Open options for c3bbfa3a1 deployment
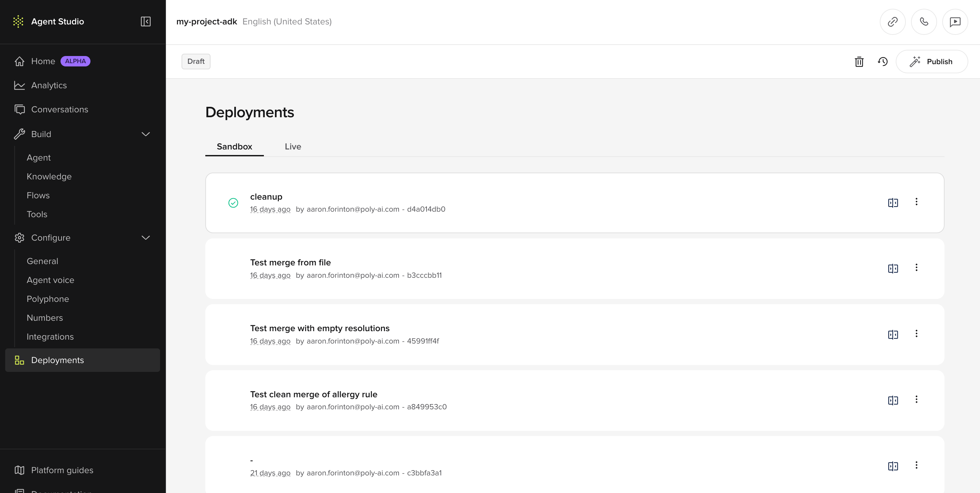Viewport: 980px width, 493px height. [x=917, y=465]
